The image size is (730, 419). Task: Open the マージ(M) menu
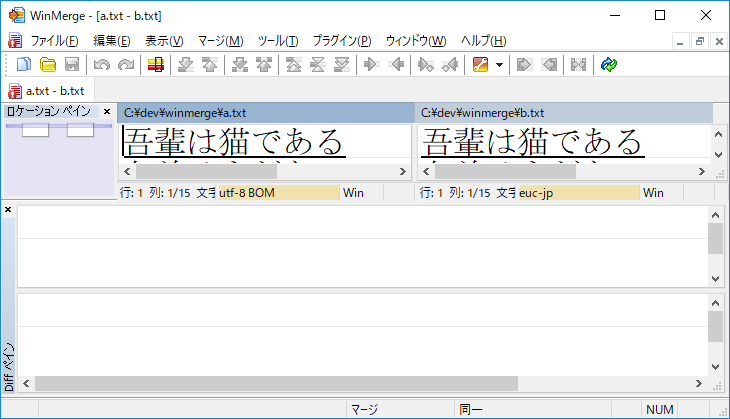pyautogui.click(x=220, y=41)
